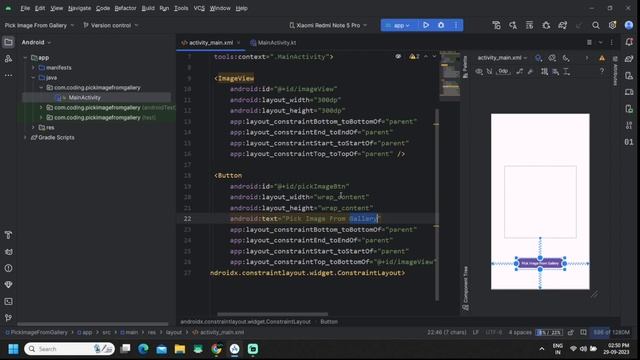This screenshot has height=360, width=640.
Task: Click the 4 spaces indent setting
Action: pos(520,332)
